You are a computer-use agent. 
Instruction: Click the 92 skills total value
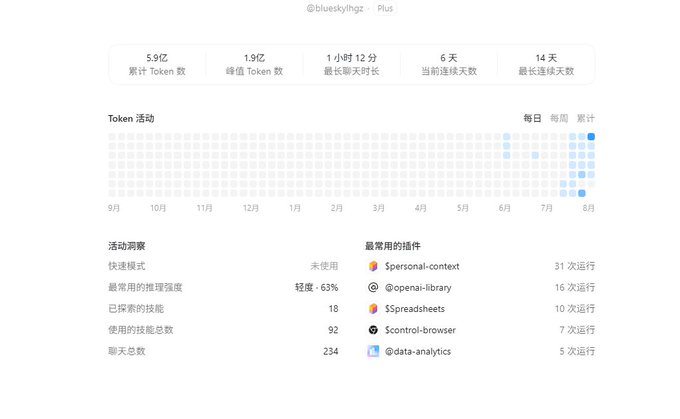pyautogui.click(x=333, y=330)
